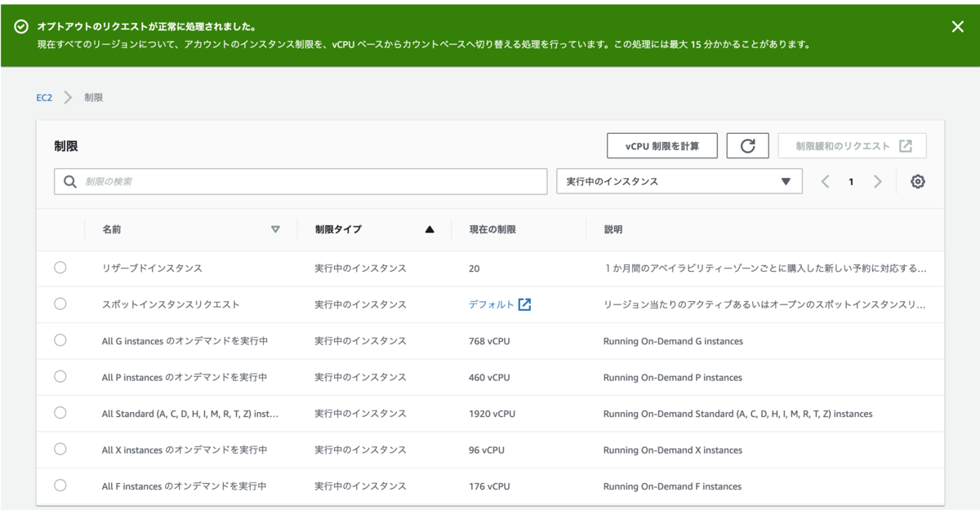Go to previous page arrow
This screenshot has width=980, height=510.
pos(825,182)
